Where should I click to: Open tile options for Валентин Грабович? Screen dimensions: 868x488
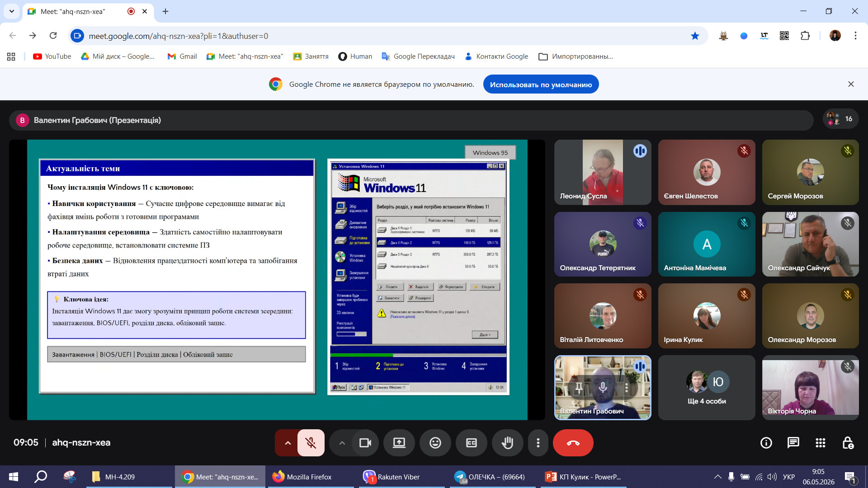(x=627, y=388)
